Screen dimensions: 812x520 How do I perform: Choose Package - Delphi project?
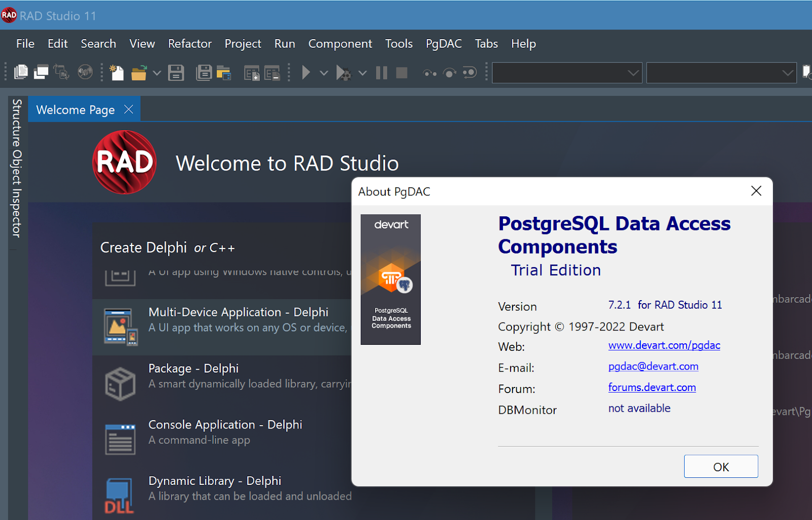221,383
